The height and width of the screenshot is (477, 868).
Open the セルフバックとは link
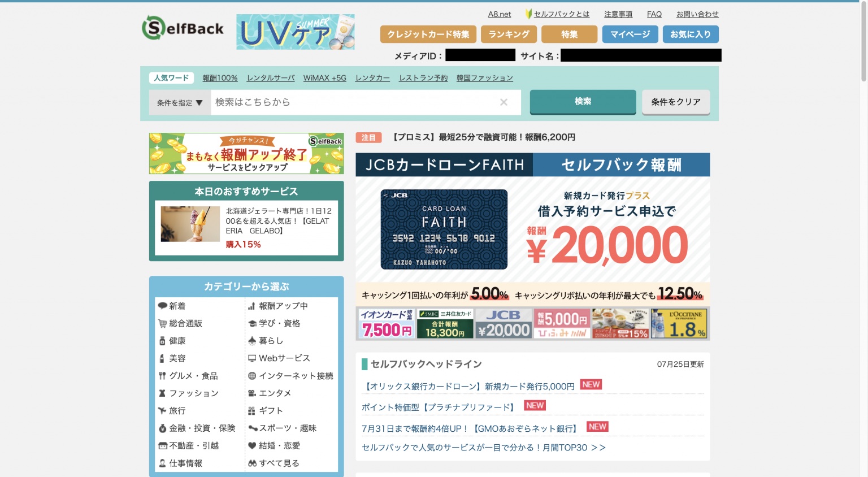[562, 14]
